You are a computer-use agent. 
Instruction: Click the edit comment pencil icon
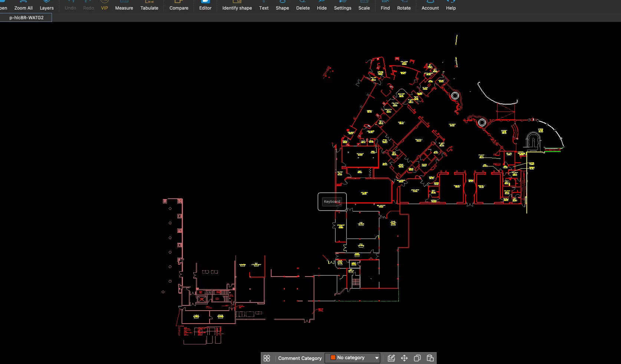pos(391,358)
